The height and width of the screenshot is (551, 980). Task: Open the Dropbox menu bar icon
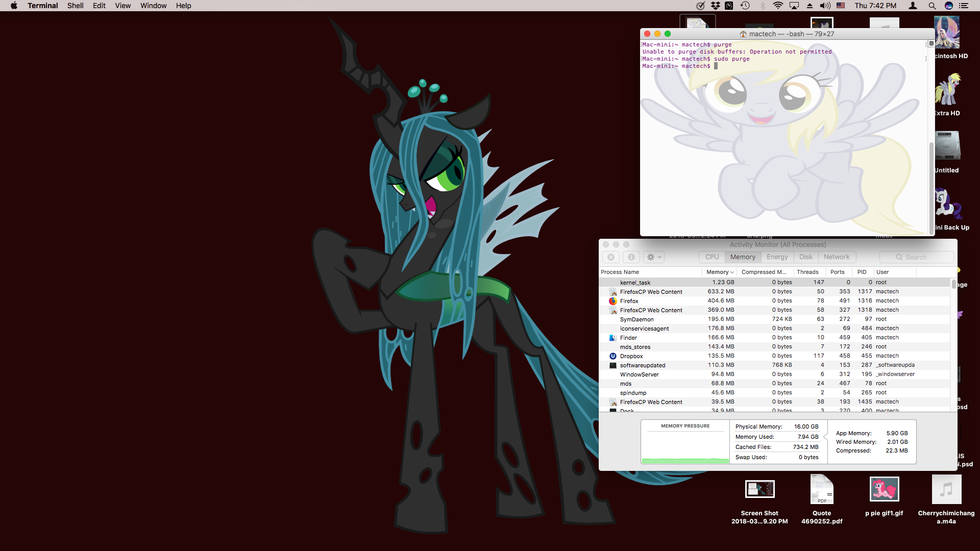(716, 6)
